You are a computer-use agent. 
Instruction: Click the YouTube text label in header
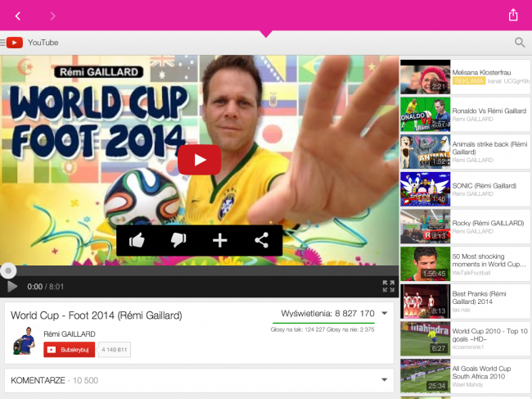tap(43, 43)
